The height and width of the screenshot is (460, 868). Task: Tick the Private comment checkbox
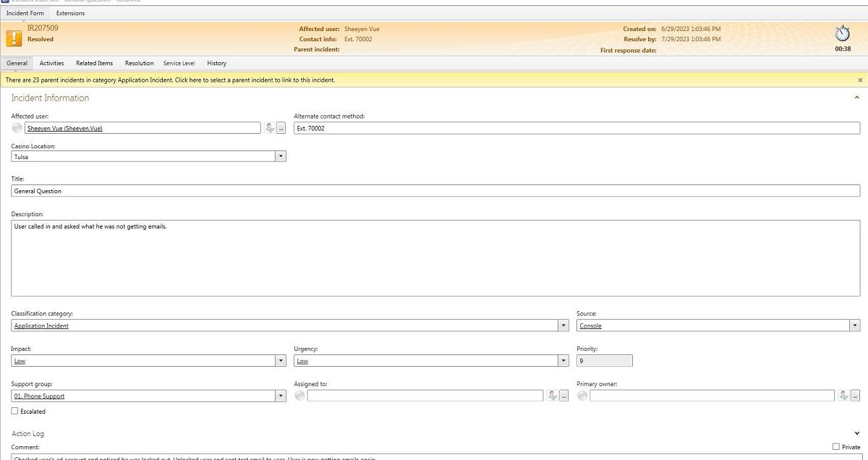click(836, 447)
